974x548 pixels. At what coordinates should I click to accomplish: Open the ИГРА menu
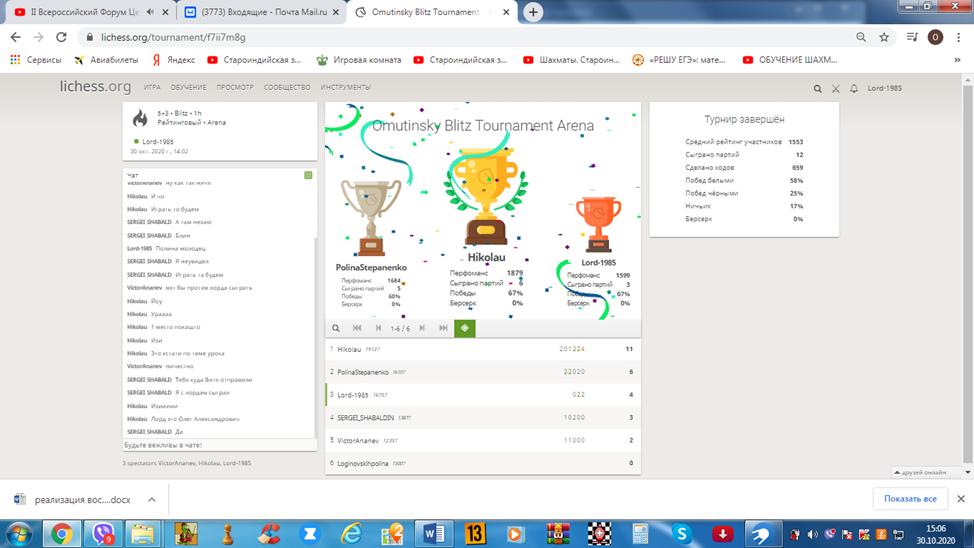(151, 88)
